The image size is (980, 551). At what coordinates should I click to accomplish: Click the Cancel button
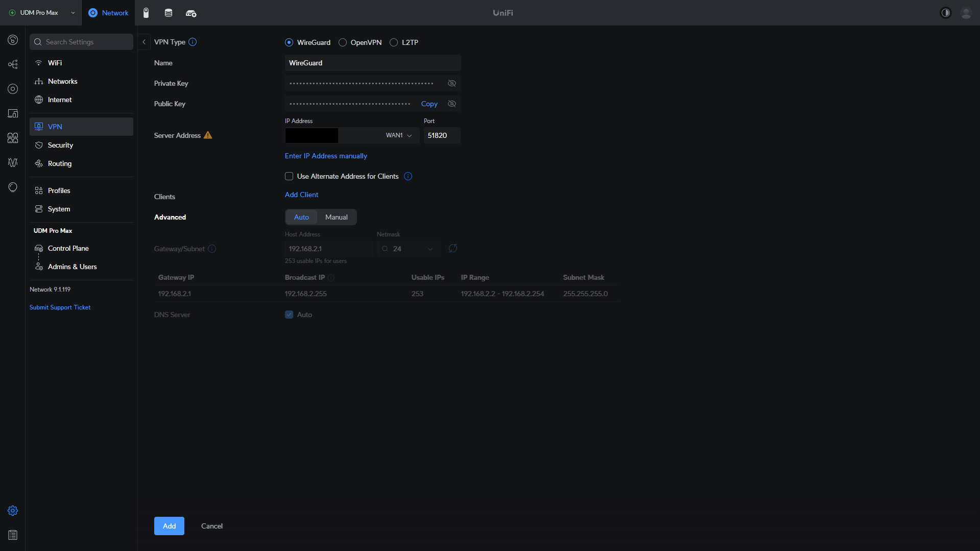tap(212, 526)
